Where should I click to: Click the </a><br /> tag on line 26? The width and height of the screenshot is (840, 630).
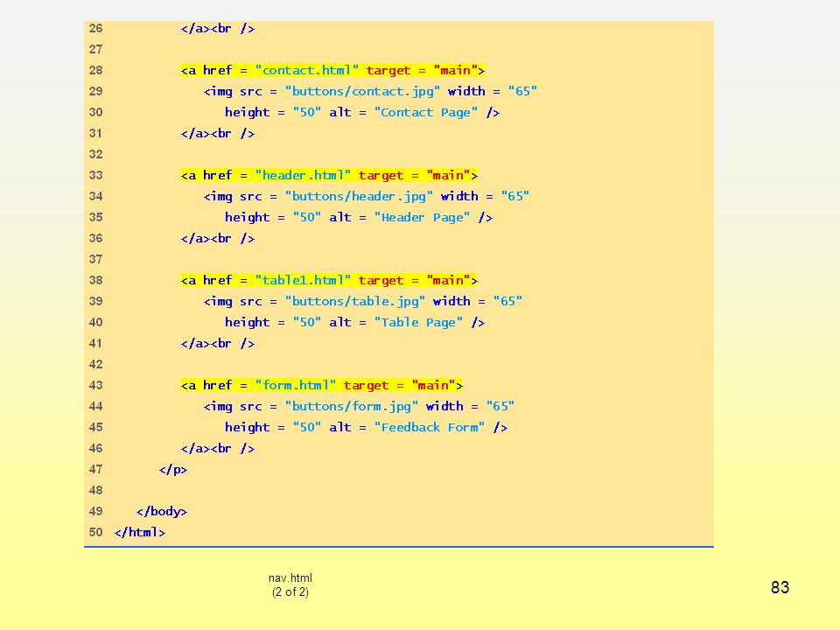click(x=218, y=28)
